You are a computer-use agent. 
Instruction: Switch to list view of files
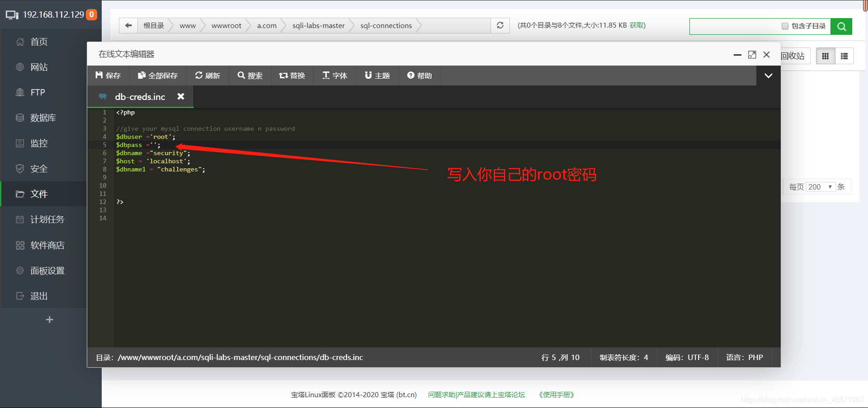coord(844,56)
